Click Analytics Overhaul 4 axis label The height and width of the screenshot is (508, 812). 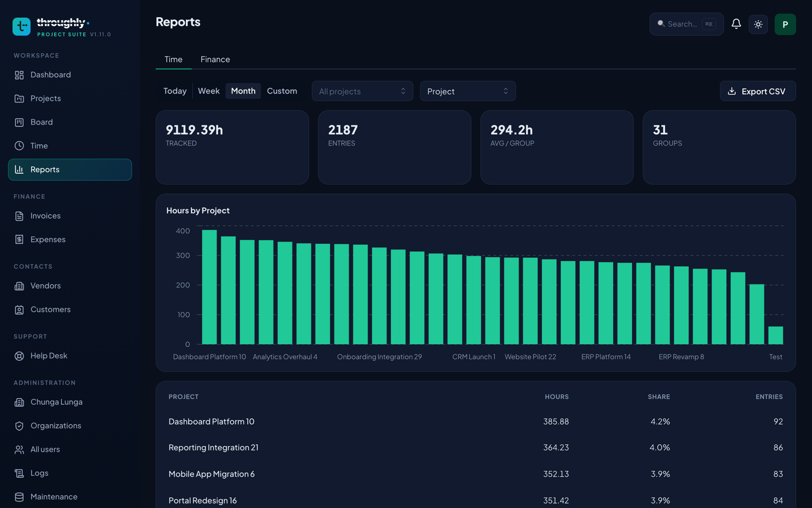[x=285, y=357]
